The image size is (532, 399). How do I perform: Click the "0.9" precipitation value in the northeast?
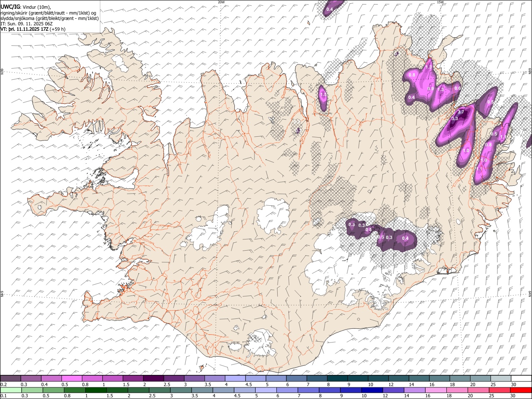431,89
